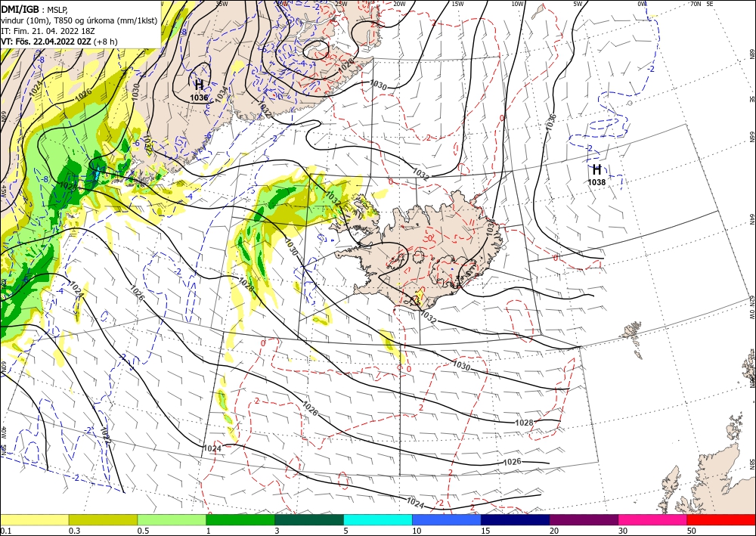This screenshot has width=756, height=536.
Task: Click the 'DMI/IGB : MSLP,' title text
Action: point(34,8)
